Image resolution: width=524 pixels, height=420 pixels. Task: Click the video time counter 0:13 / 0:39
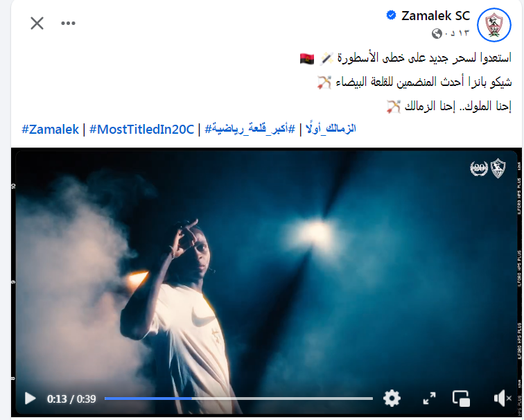71,399
